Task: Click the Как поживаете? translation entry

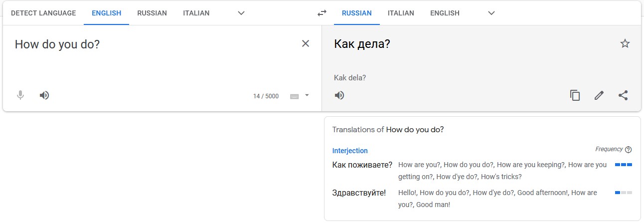Action: pyautogui.click(x=362, y=165)
